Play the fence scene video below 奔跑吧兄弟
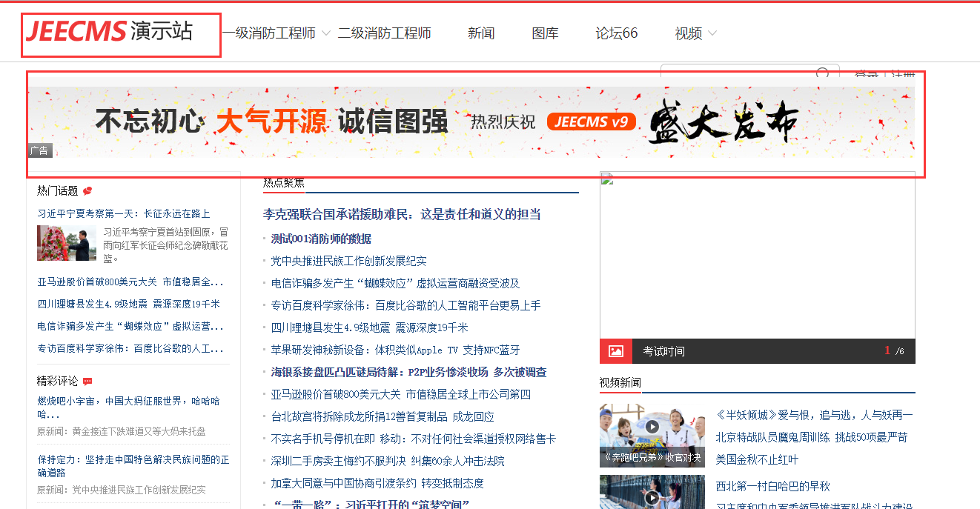 (652, 497)
